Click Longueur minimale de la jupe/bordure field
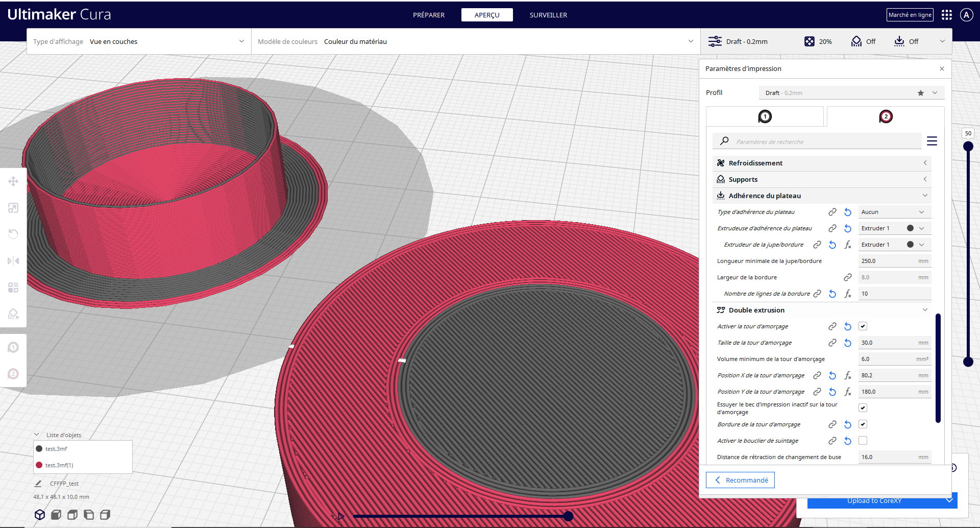The height and width of the screenshot is (528, 980). tap(894, 261)
